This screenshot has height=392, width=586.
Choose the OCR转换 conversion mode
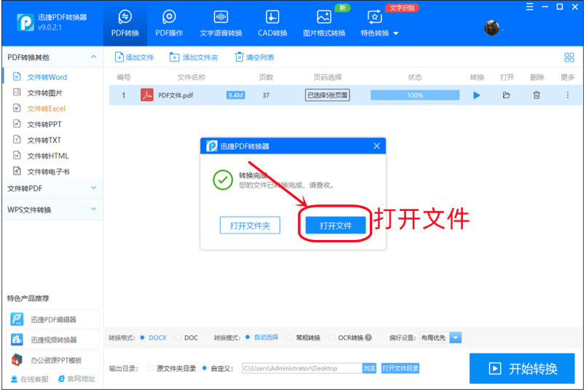click(x=333, y=337)
